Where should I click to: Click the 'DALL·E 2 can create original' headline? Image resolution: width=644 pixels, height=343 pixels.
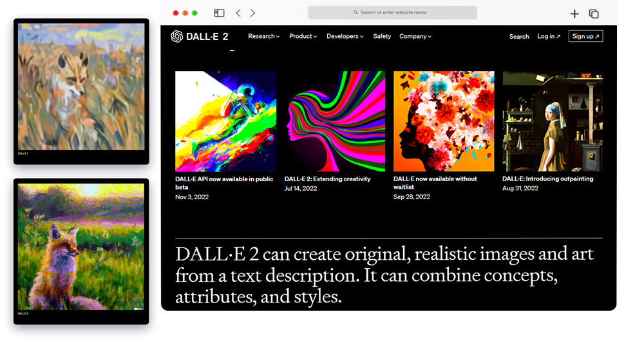pyautogui.click(x=384, y=275)
